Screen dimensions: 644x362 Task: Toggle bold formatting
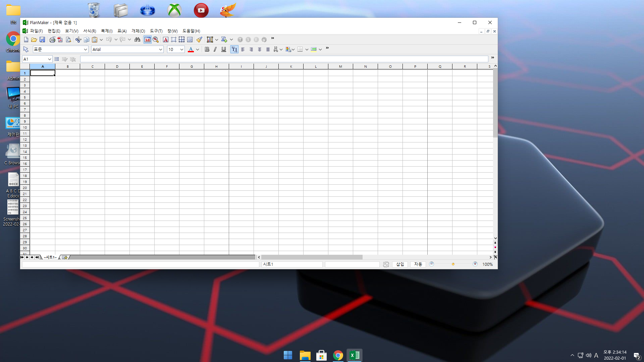coord(207,49)
